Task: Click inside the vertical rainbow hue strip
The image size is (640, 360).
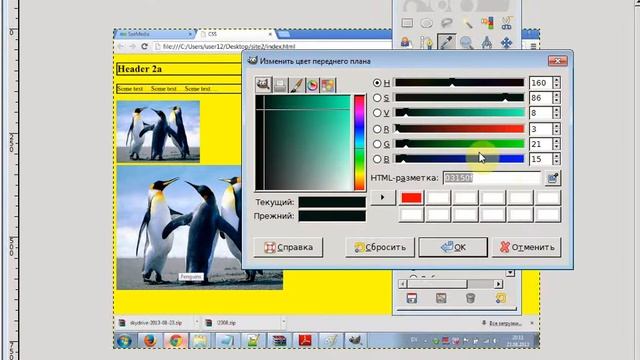Action: point(359,142)
